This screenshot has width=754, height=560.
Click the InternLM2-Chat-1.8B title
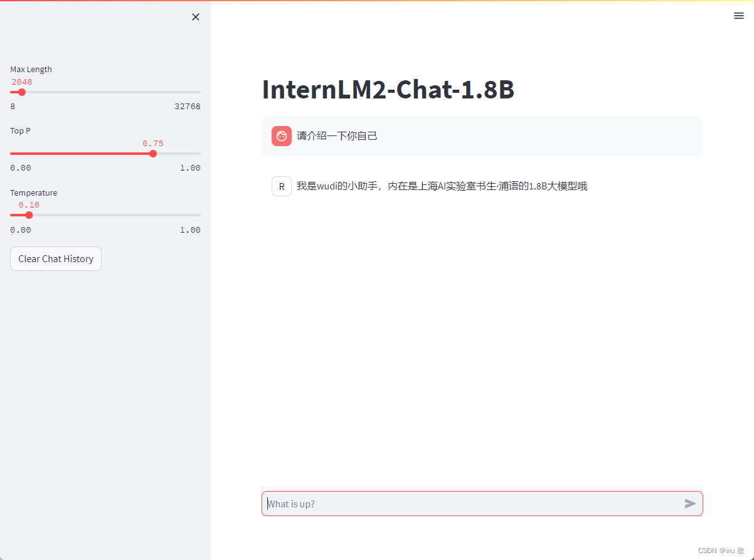click(388, 90)
